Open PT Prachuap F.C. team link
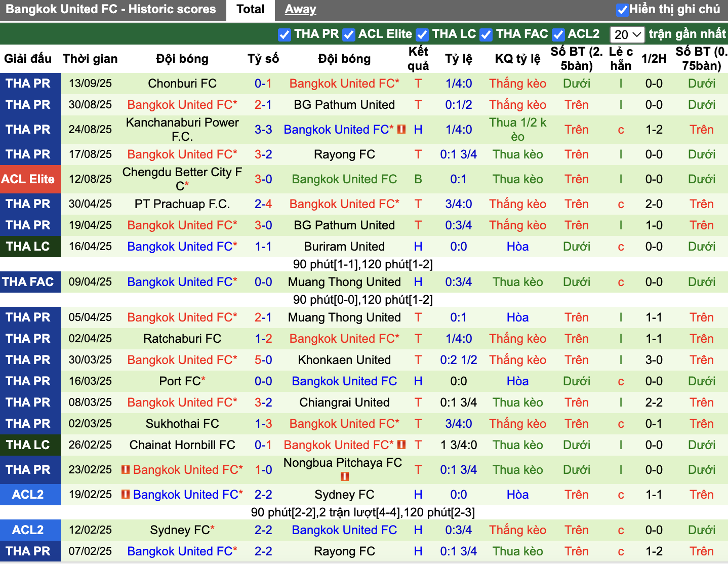The height and width of the screenshot is (564, 728). 182,204
